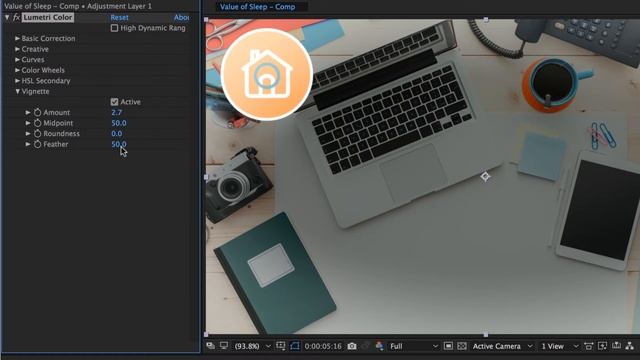
Task: Toggle the Feather stopwatch
Action: pyautogui.click(x=38, y=144)
